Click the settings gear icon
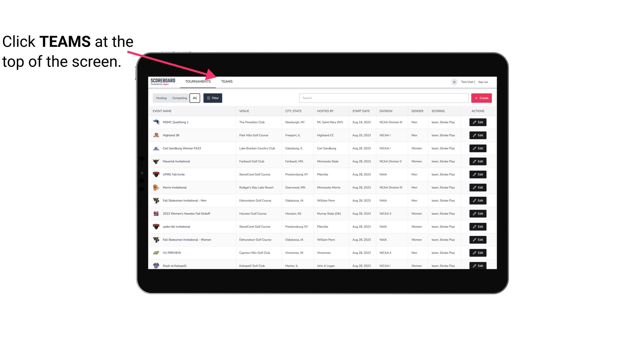The height and width of the screenshot is (346, 644). pyautogui.click(x=453, y=82)
